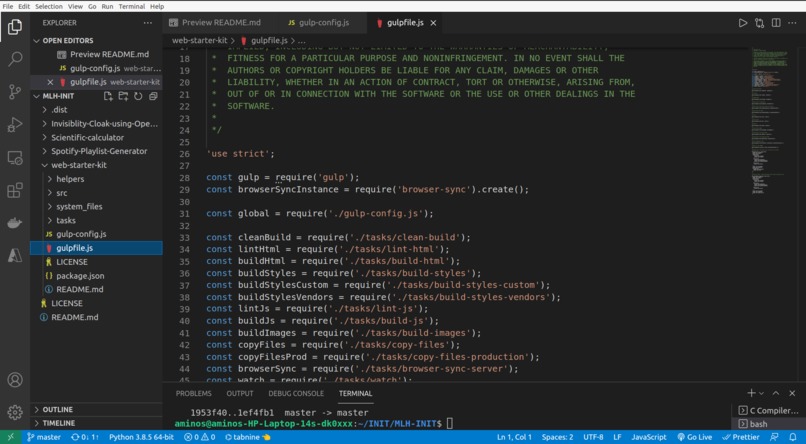Click Go Live in status bar

(x=695, y=437)
